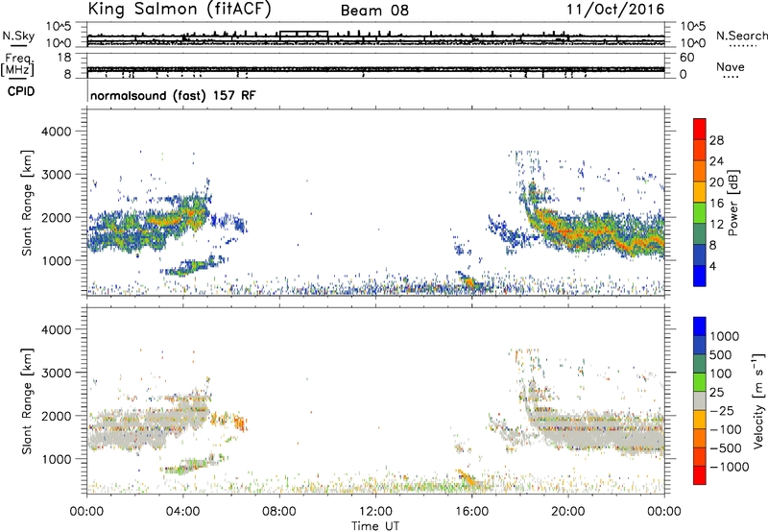This screenshot has width=768, height=532.
Task: Click the "Power [dB]" colorbar title
Action: [733, 203]
